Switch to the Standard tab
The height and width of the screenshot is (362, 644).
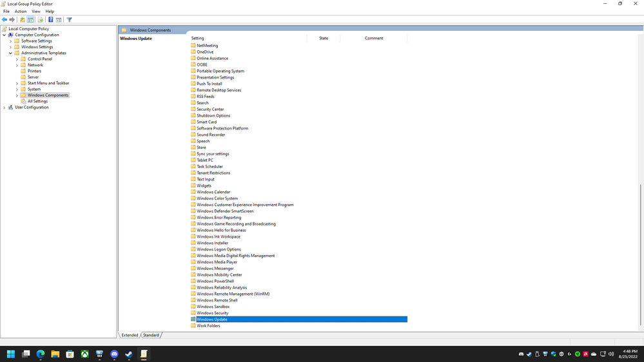click(x=151, y=335)
